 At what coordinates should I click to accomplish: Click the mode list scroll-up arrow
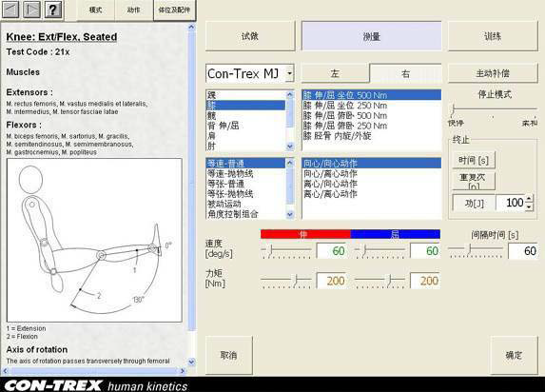click(x=290, y=163)
